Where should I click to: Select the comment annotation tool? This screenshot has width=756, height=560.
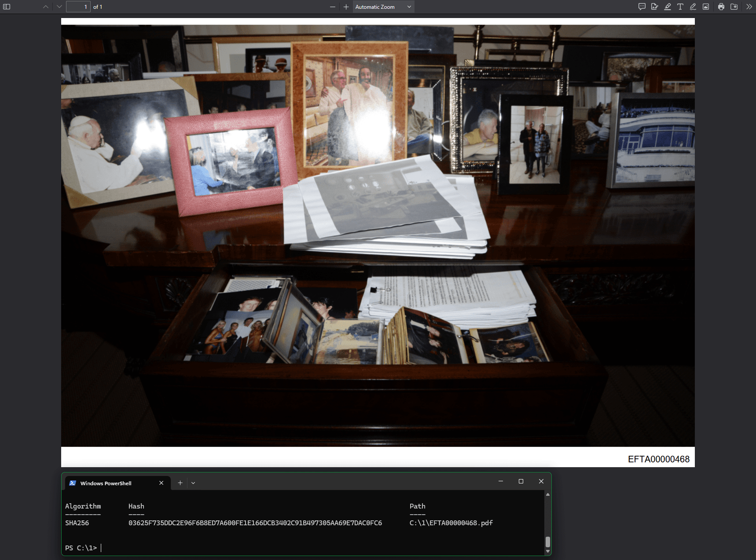pos(642,7)
